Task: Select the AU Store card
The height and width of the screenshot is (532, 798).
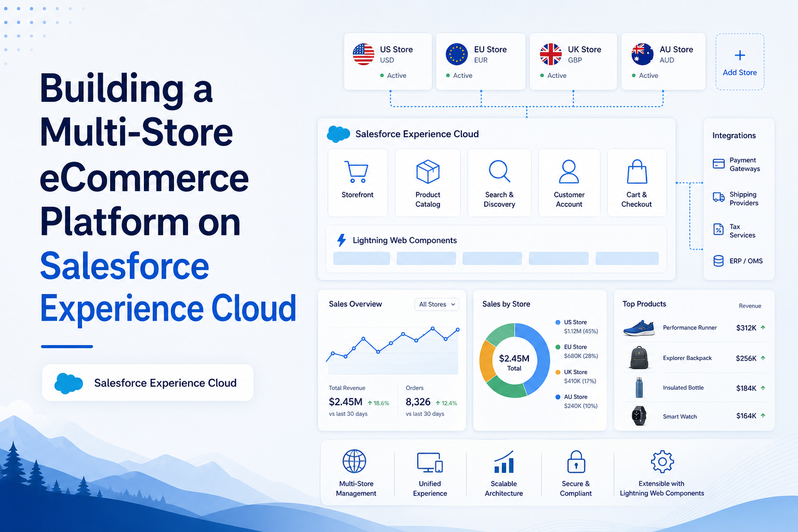Action: [663, 61]
